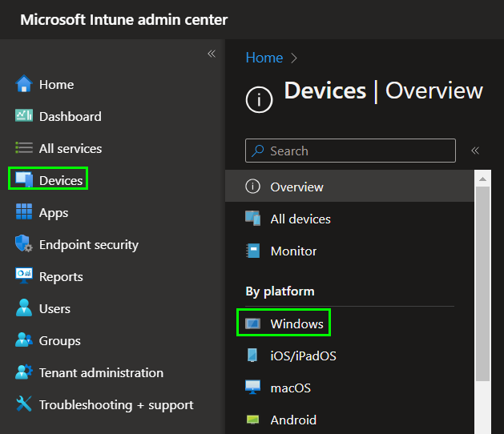Select the Apps grid icon
This screenshot has width=504, height=434.
[24, 212]
